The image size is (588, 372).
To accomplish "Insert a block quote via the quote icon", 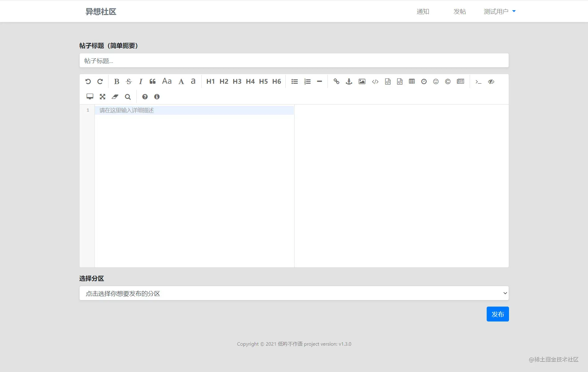I will pos(152,82).
